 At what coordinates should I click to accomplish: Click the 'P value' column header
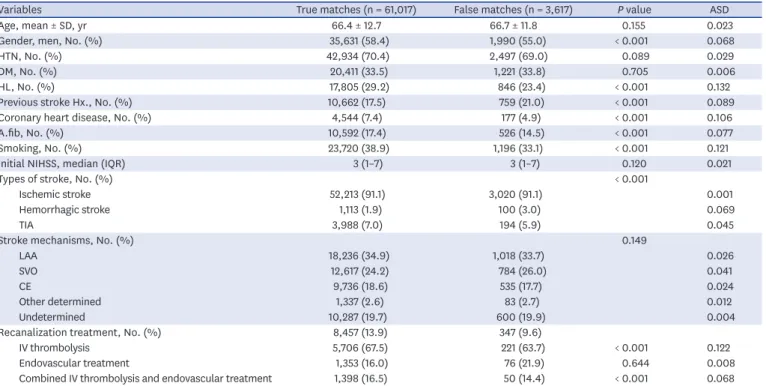click(x=634, y=10)
